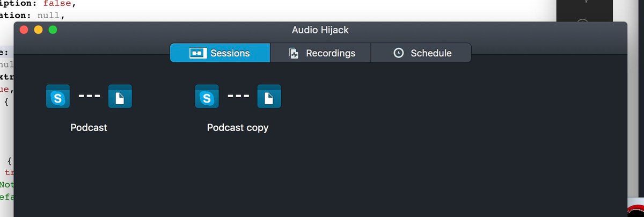Viewport: 644px width, 217px height.
Task: Click the Audio Hijack window title
Action: (320, 30)
